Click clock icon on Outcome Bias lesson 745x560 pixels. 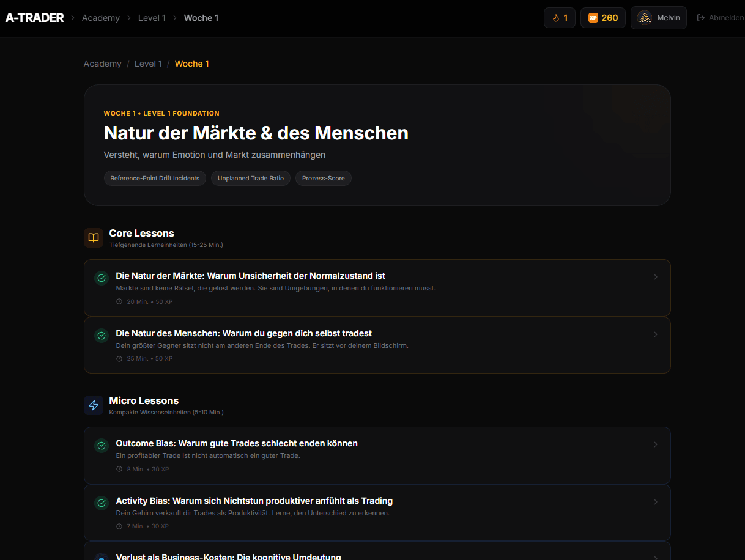click(119, 470)
